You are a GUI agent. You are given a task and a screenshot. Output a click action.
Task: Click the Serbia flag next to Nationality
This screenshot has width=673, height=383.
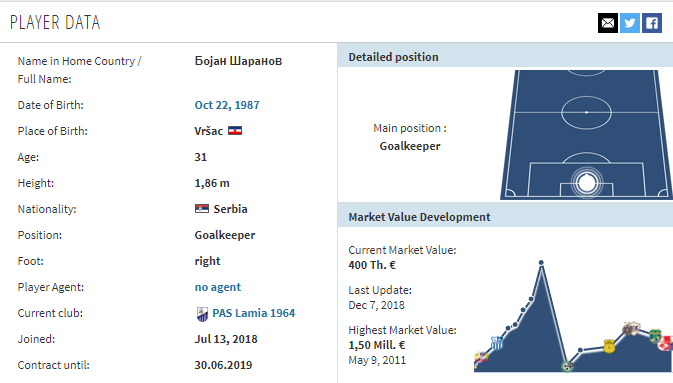click(202, 209)
